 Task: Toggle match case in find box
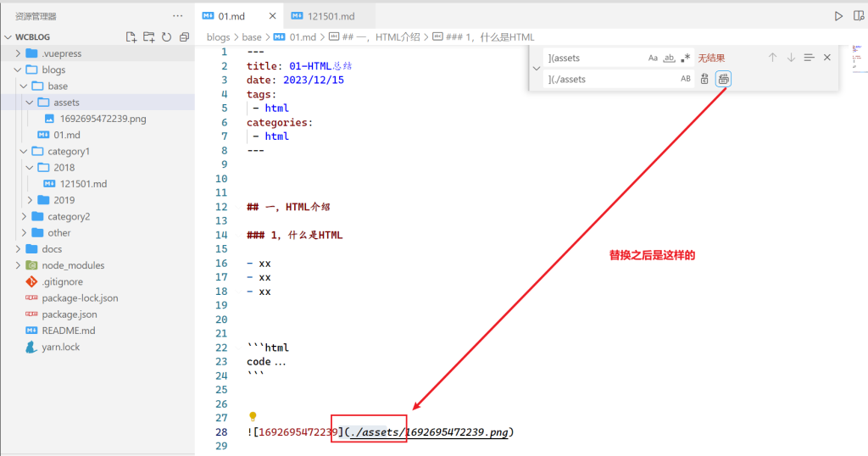(x=653, y=58)
